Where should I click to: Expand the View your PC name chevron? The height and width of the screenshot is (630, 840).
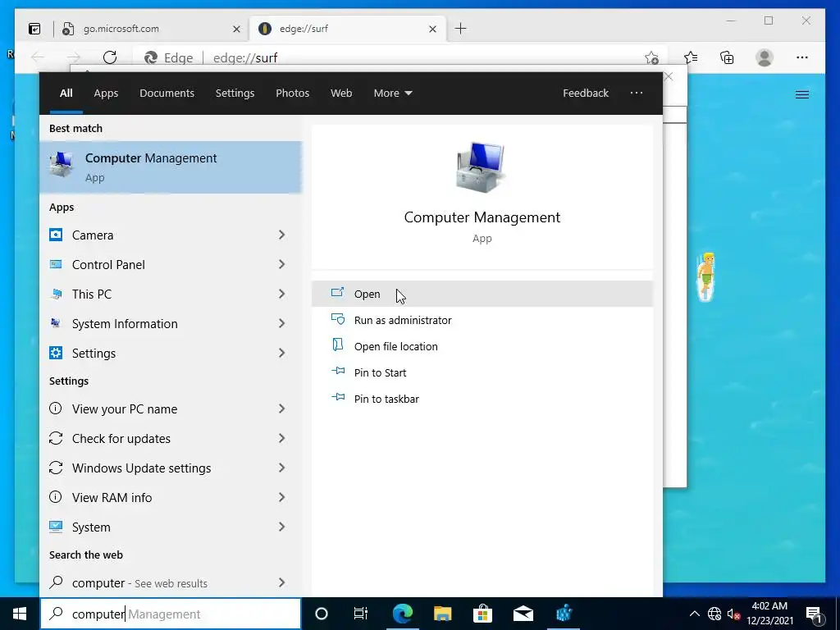(282, 409)
